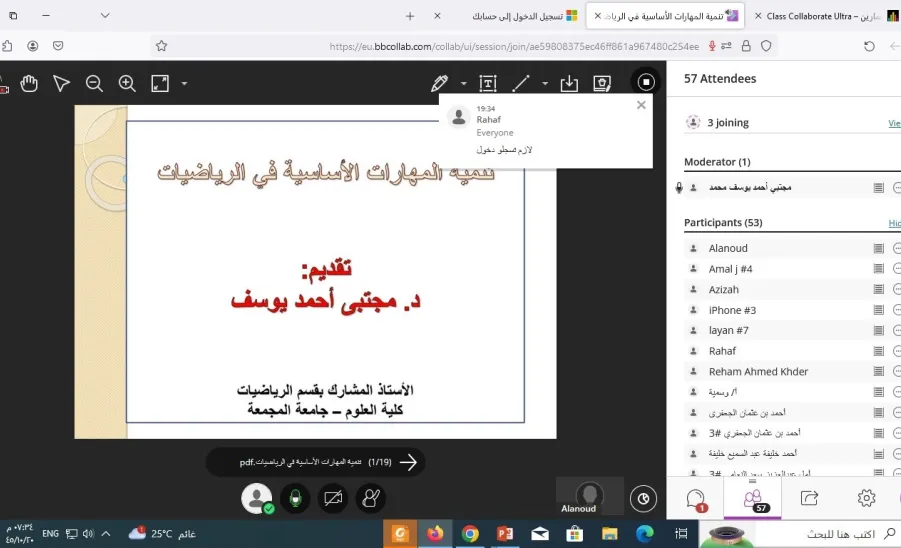
Task: Close the Rahaf chat notification
Action: click(641, 105)
